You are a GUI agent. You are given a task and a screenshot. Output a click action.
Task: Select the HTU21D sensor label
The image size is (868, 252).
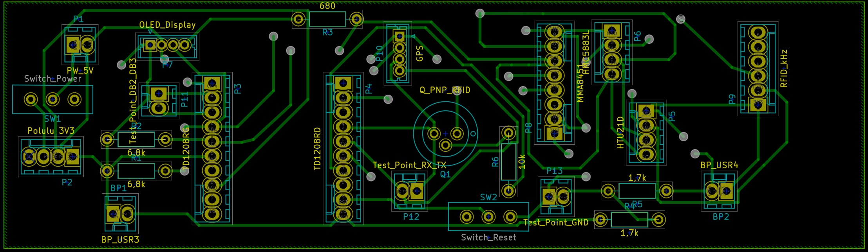(620, 132)
